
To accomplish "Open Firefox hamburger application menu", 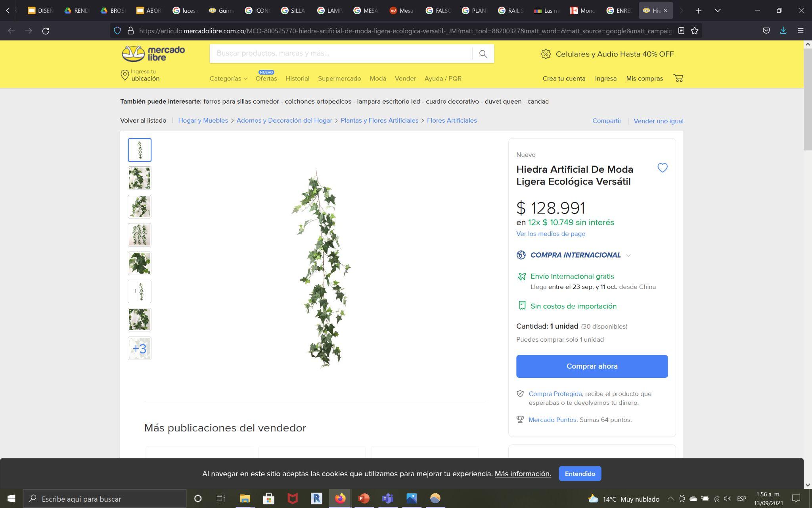I will click(800, 31).
